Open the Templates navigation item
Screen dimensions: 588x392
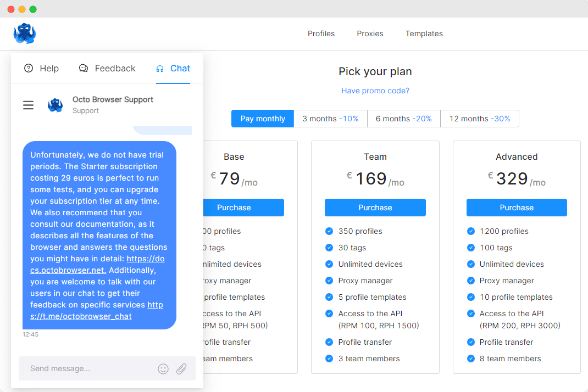pos(424,33)
